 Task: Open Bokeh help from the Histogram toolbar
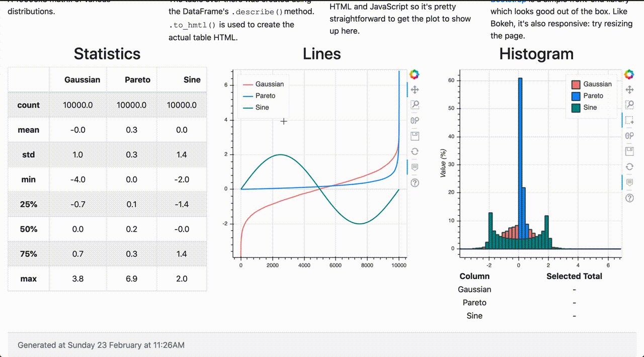click(629, 198)
